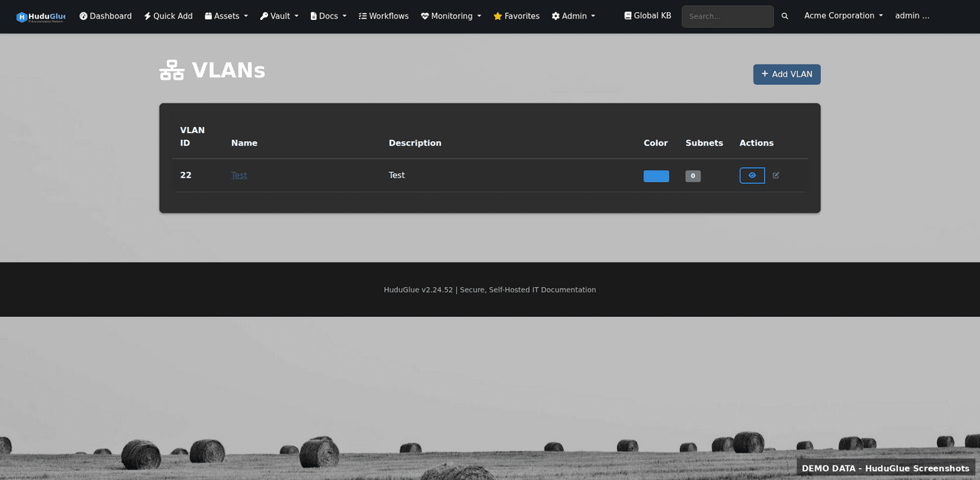View VLAN 22 with the eye icon
Viewport: 980px width, 480px height.
point(752,175)
